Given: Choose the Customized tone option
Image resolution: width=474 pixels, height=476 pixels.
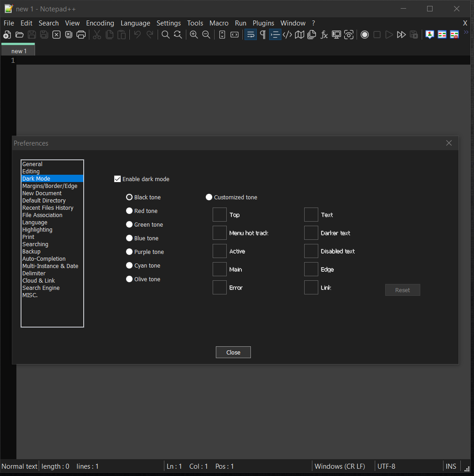Looking at the screenshot, I should [x=209, y=197].
